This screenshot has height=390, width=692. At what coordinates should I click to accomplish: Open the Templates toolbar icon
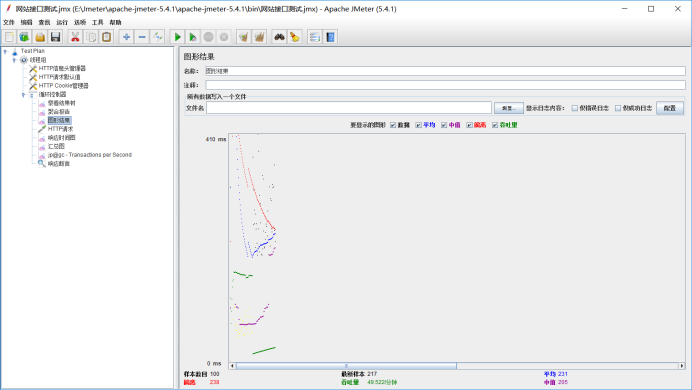click(x=25, y=37)
